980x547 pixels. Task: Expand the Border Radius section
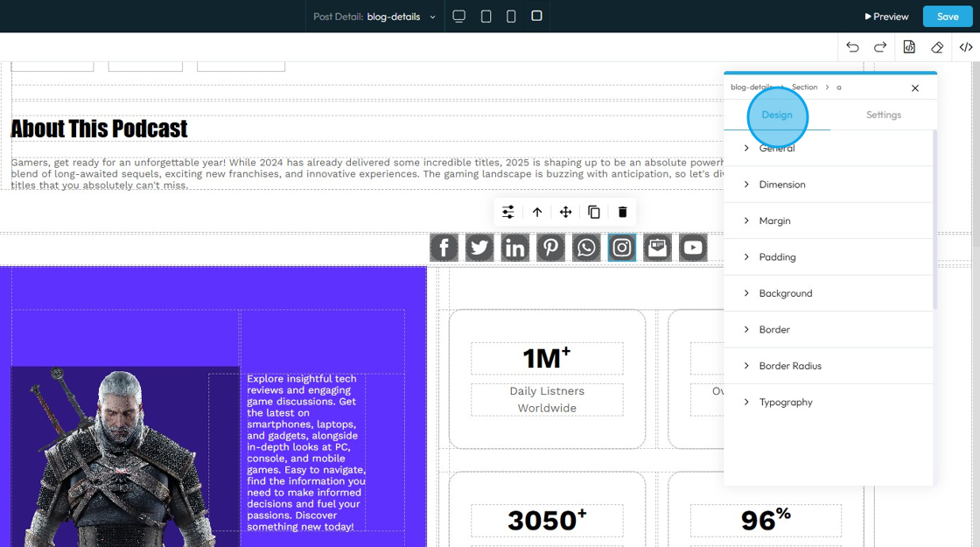(x=828, y=366)
